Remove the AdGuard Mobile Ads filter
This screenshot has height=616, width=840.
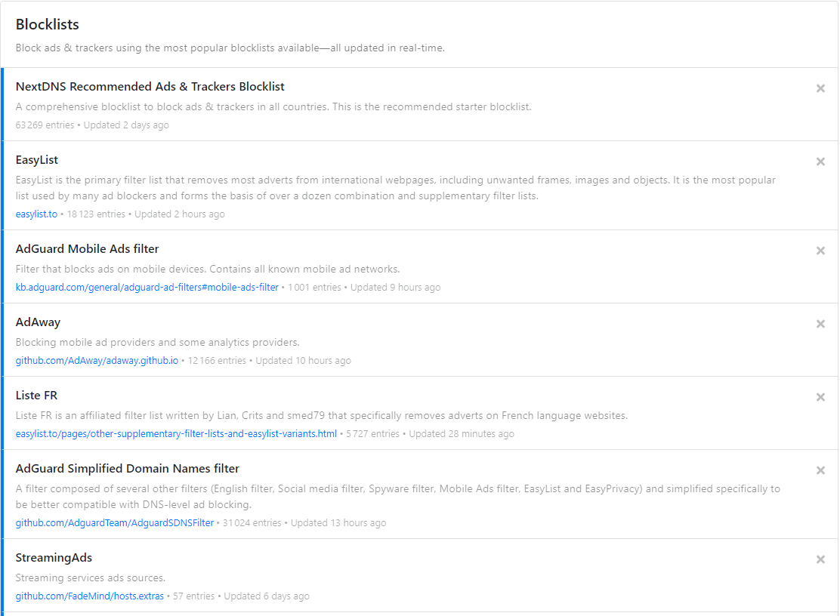point(820,251)
